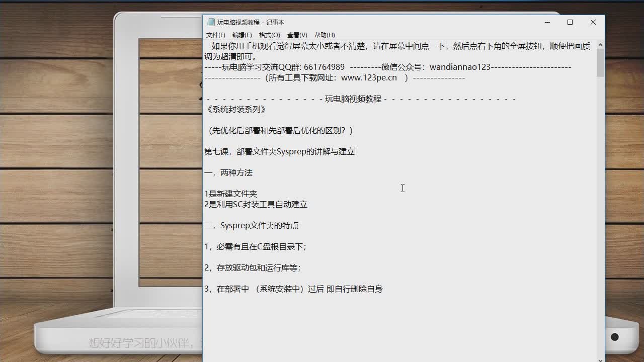Click the URL www.123pe.cn text
644x362 pixels.
[x=369, y=77]
